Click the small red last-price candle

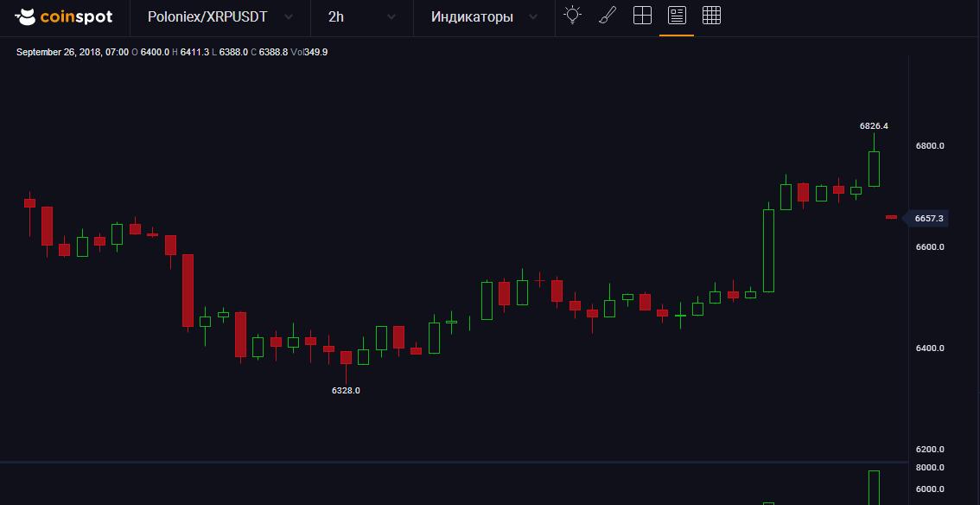coord(891,217)
